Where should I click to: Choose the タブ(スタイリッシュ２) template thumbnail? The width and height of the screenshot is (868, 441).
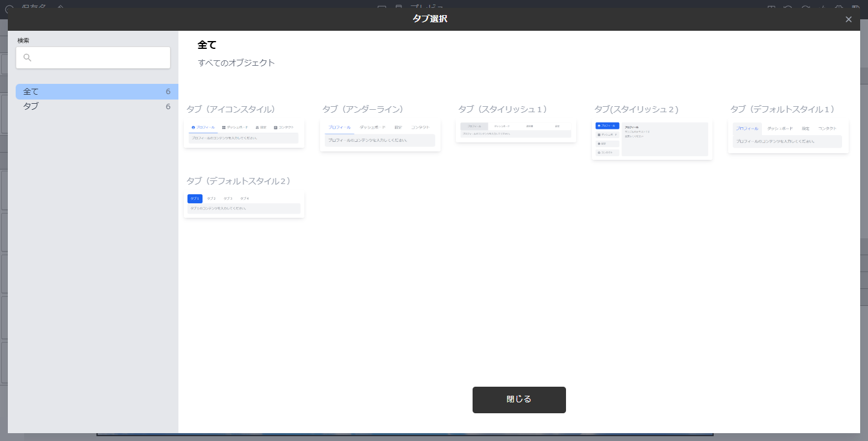point(652,140)
